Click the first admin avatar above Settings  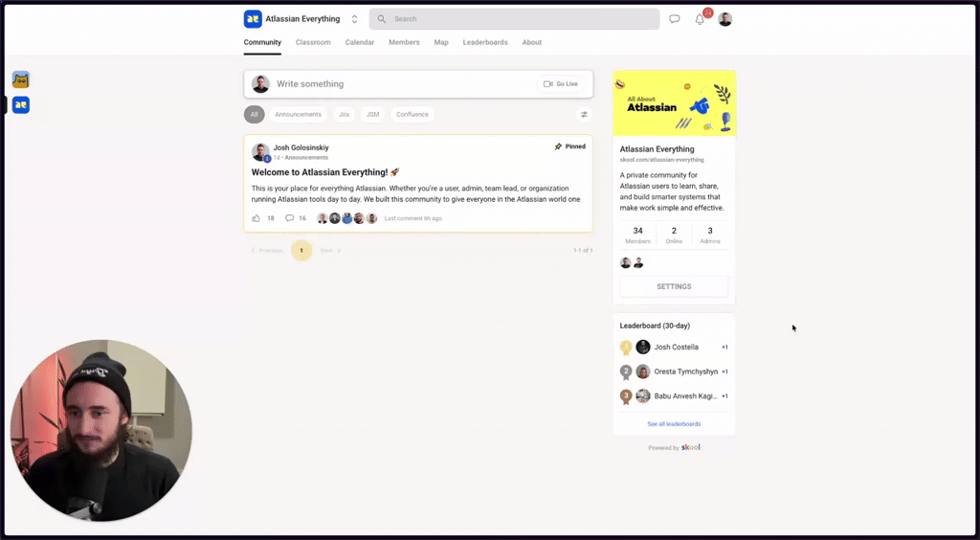tap(626, 263)
